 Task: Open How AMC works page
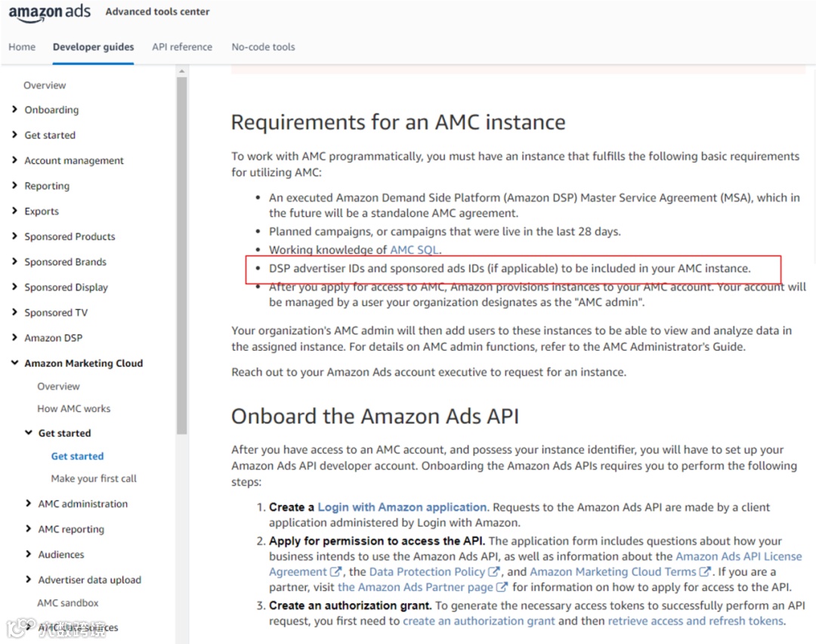74,409
